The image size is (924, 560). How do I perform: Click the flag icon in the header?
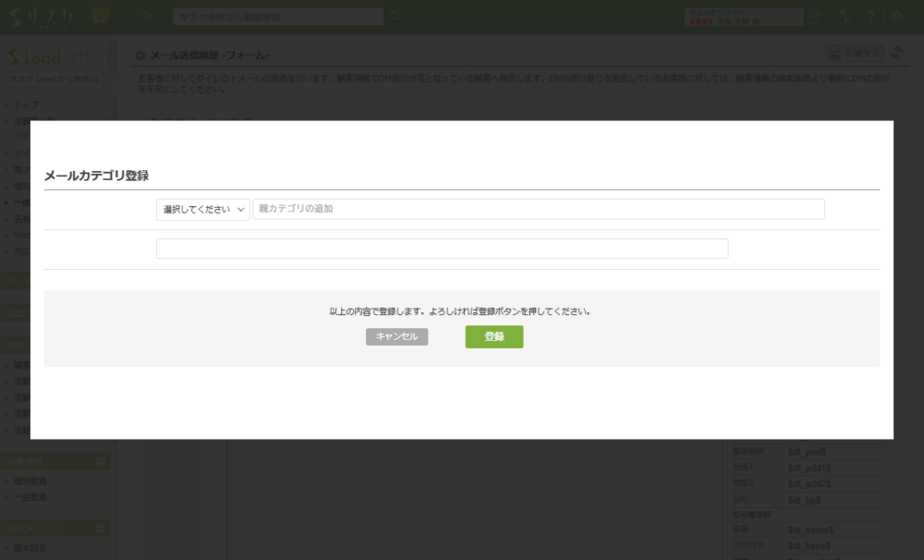click(816, 16)
